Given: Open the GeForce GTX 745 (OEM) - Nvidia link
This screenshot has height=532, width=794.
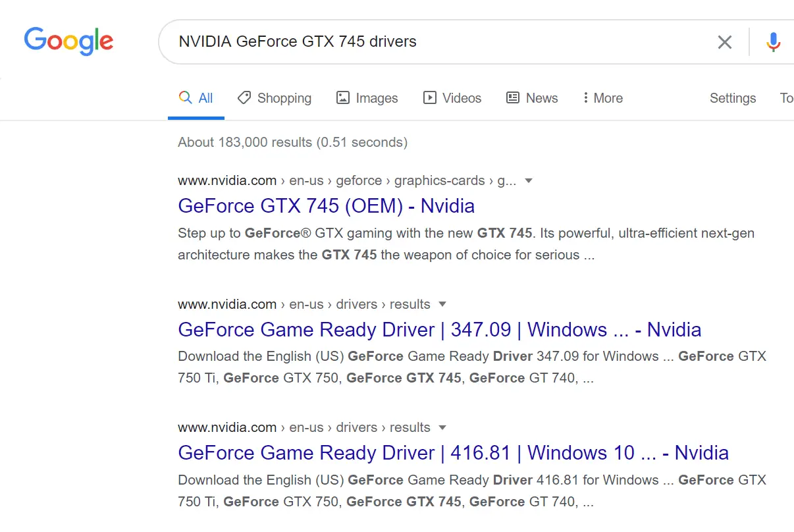Looking at the screenshot, I should (326, 206).
